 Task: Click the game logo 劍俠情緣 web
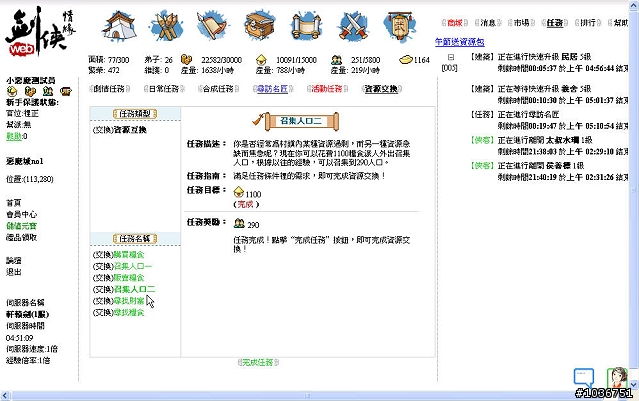click(40, 32)
